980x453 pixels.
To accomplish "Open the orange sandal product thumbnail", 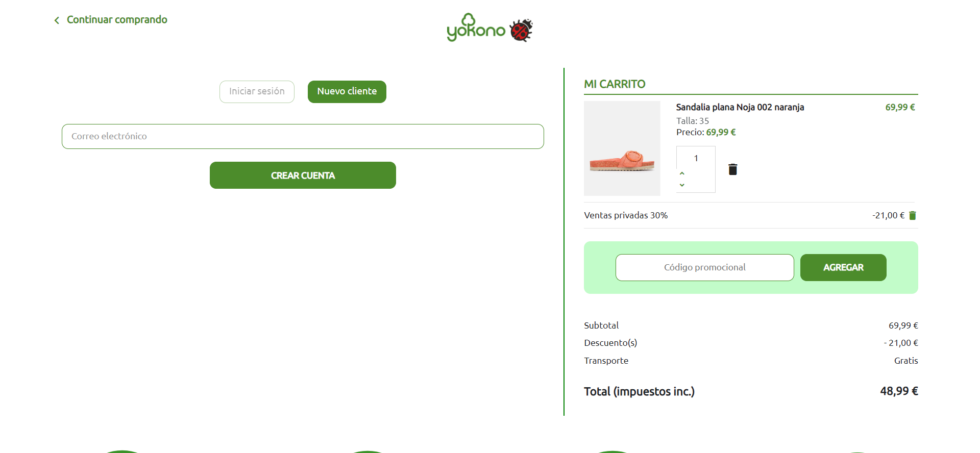I will 622,148.
